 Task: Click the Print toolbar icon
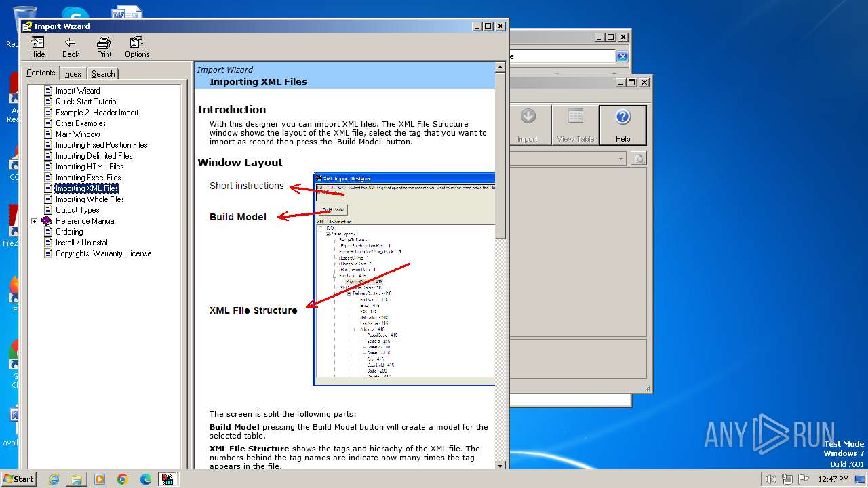tap(104, 47)
